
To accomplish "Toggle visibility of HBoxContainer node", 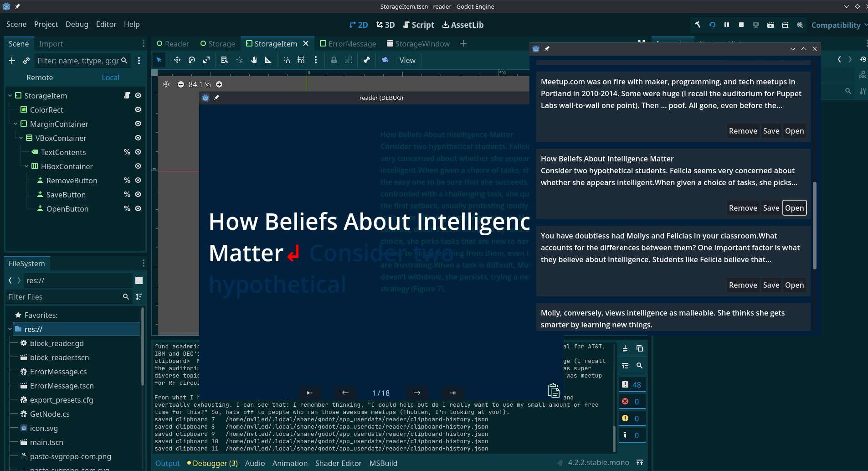I will click(x=138, y=166).
